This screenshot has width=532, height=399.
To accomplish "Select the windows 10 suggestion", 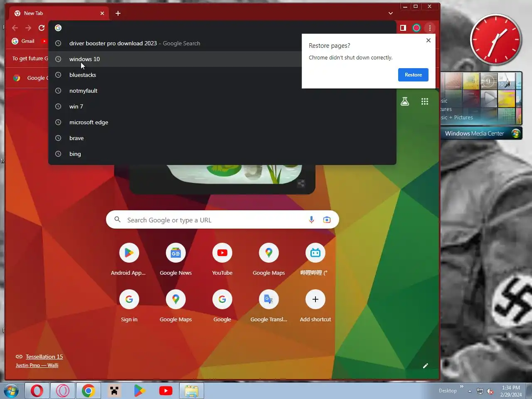I will click(x=222, y=59).
